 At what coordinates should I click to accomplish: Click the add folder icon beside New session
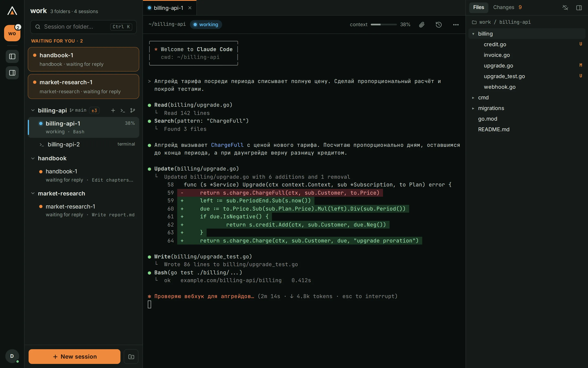click(x=131, y=357)
